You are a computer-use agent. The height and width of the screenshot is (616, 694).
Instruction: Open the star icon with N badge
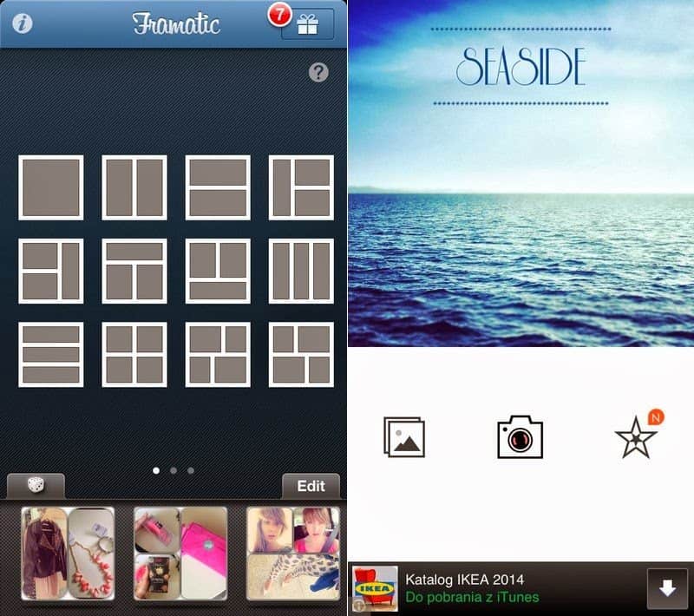pos(636,437)
